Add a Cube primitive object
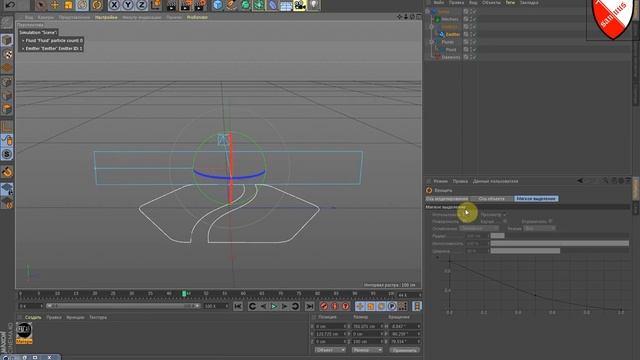This screenshot has height=360, width=640. (218, 5)
